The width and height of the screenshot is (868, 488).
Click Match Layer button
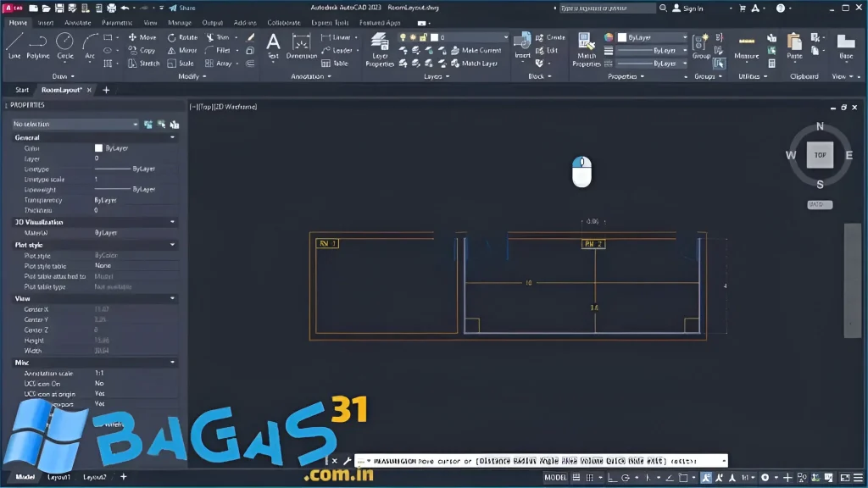(474, 64)
